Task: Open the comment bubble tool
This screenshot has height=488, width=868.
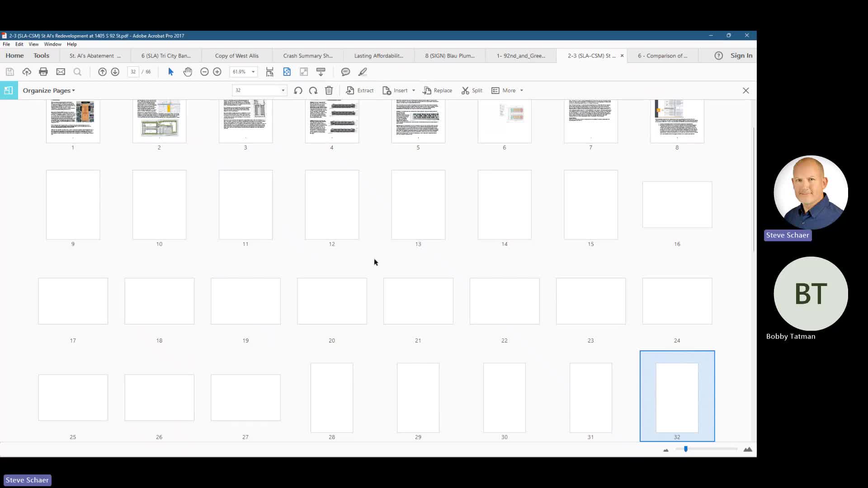Action: [345, 72]
